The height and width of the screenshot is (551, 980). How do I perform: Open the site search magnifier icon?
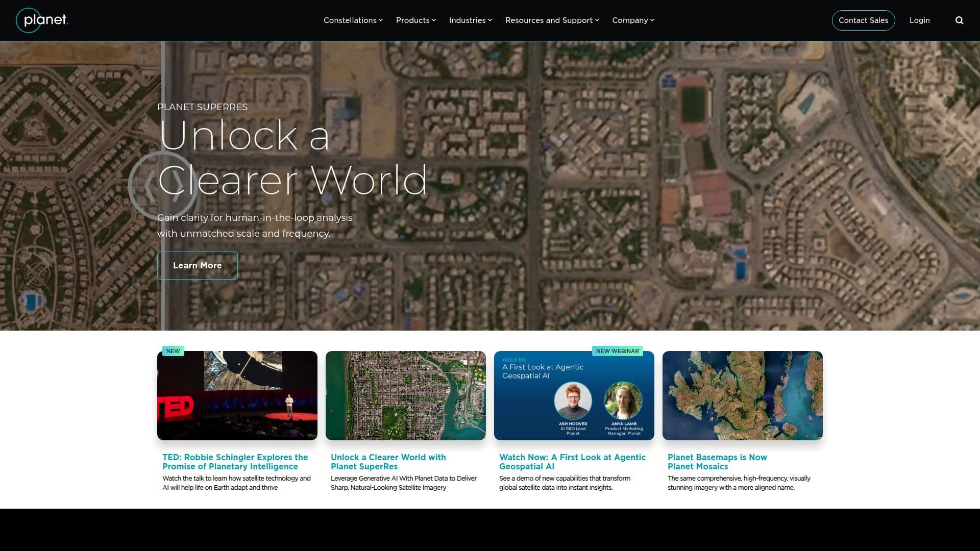960,20
